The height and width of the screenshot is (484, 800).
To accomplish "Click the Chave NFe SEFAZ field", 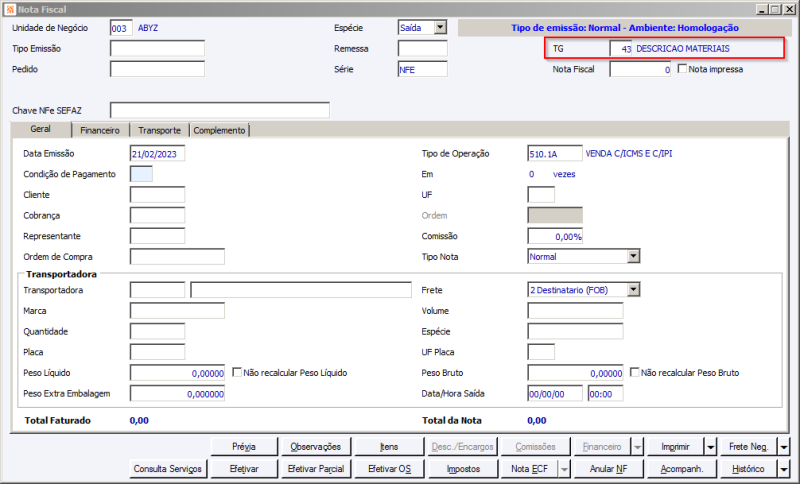I will click(220, 110).
